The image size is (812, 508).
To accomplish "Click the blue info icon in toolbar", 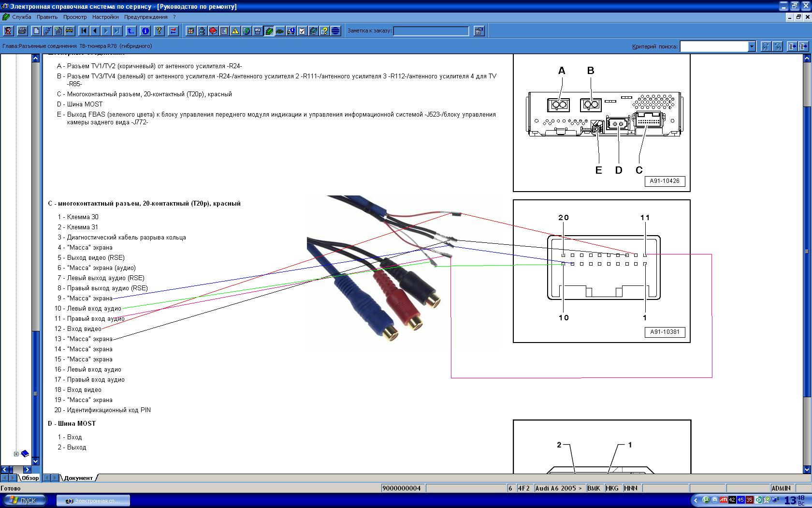I will pyautogui.click(x=145, y=31).
